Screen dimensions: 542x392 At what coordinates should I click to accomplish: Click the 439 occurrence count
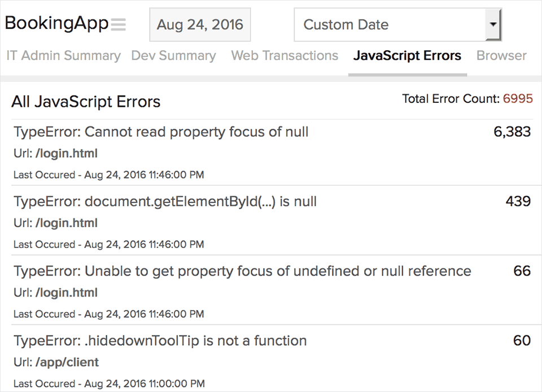[518, 201]
